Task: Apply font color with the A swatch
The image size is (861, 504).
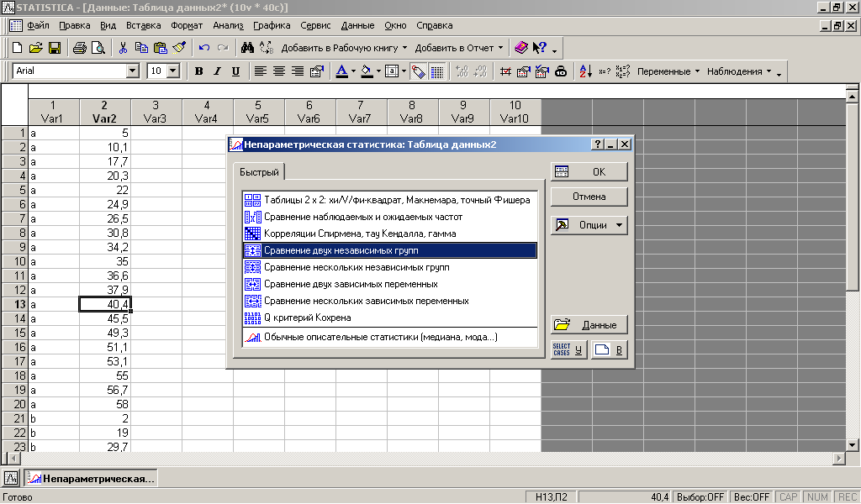Action: [342, 71]
